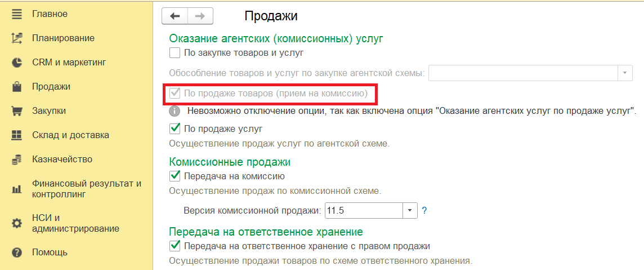Viewport: 644px width, 270px height.
Task: Go back with the left arrow button
Action: point(175,16)
